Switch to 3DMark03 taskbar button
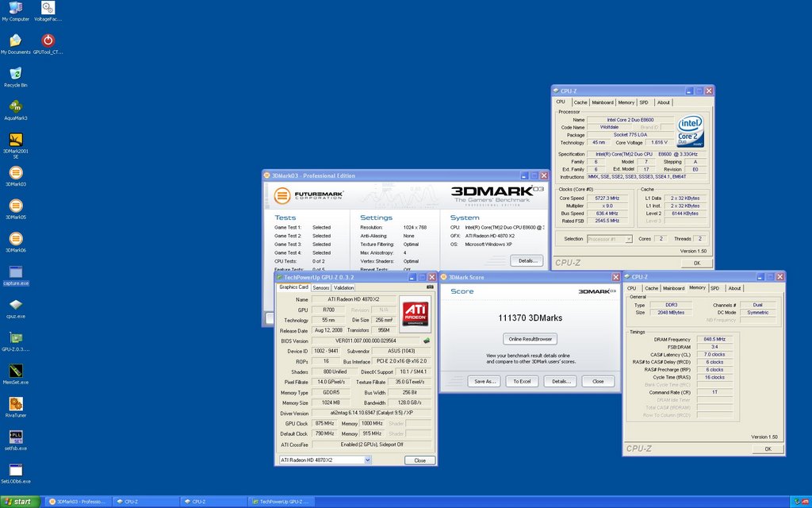812x508 pixels. point(77,502)
